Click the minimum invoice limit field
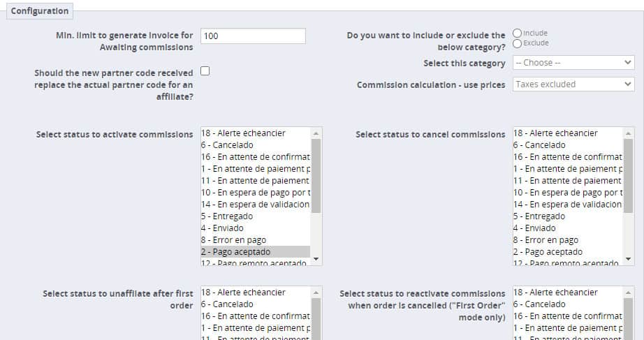This screenshot has width=644, height=340. tap(253, 36)
